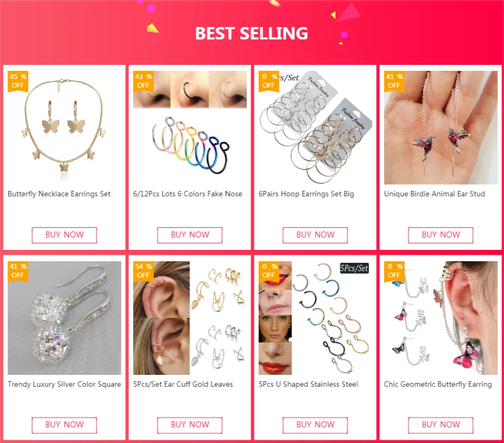Screen dimensions: 504x443
Task: Click Buy Now under Trendy Luxury Silver
Action: (x=64, y=425)
